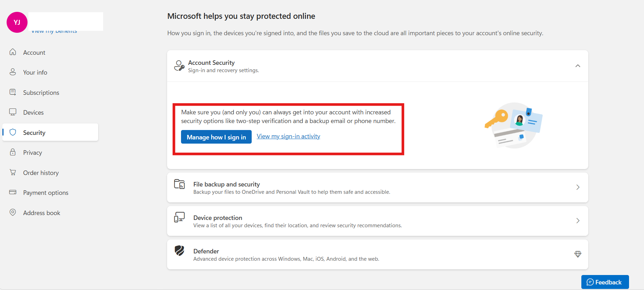Viewport: 644px width, 290px height.
Task: Click the Payment options card icon
Action: tap(13, 192)
